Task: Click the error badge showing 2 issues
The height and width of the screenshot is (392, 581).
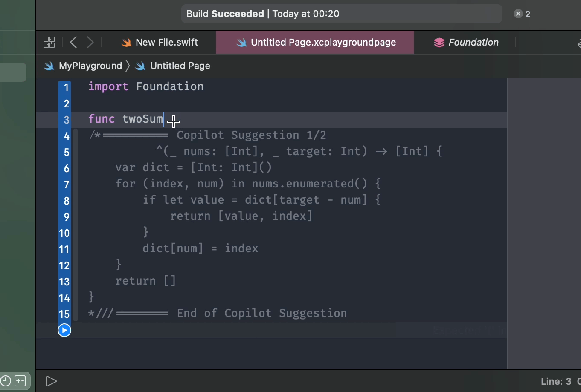Action: [x=522, y=14]
